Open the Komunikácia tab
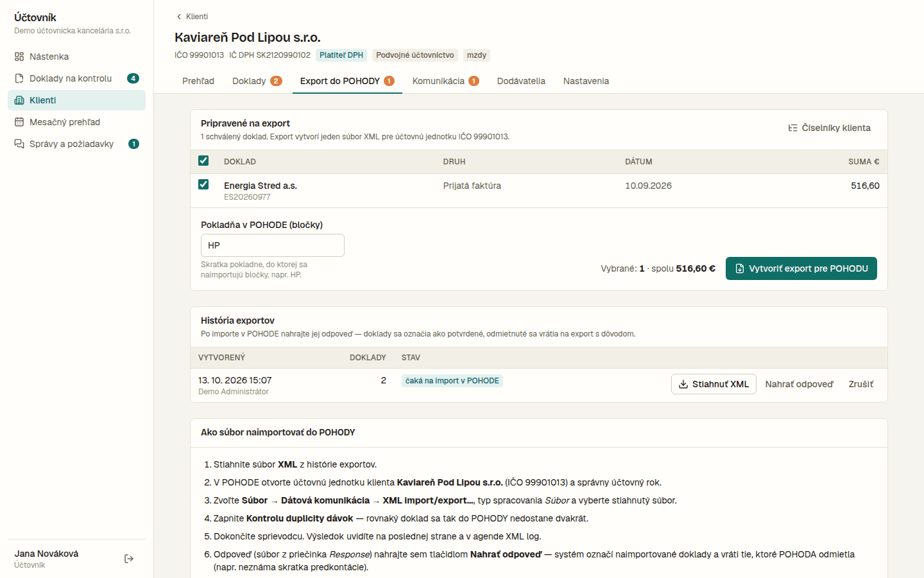Screen dimensions: 924x578 [446, 81]
